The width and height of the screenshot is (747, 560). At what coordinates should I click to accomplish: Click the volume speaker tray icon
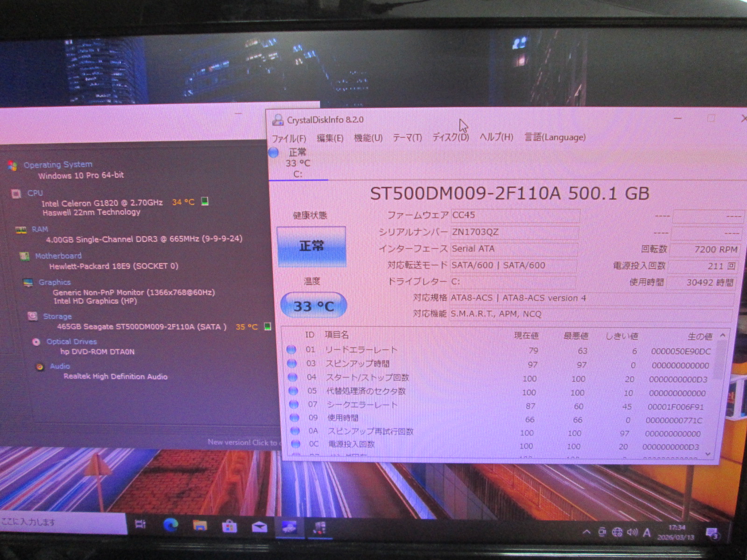632,532
